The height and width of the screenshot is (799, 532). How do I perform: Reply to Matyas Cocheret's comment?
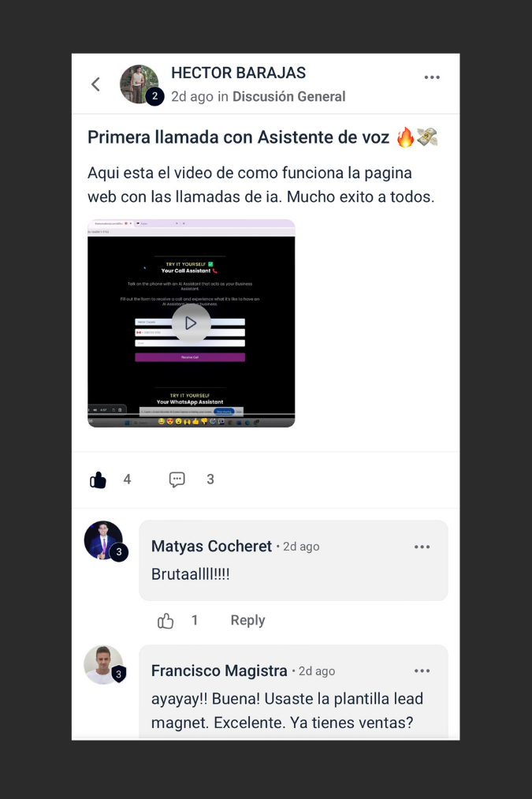(x=248, y=620)
